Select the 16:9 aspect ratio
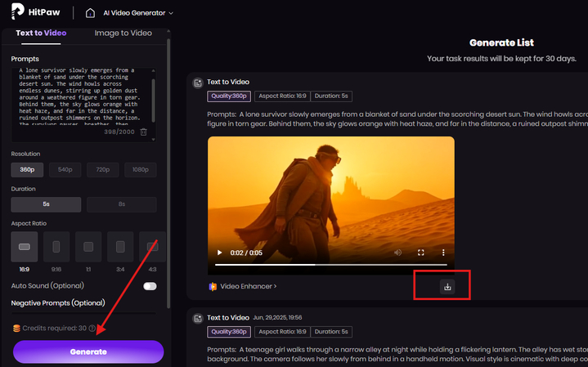Viewport: 588px width, 367px height. click(25, 247)
